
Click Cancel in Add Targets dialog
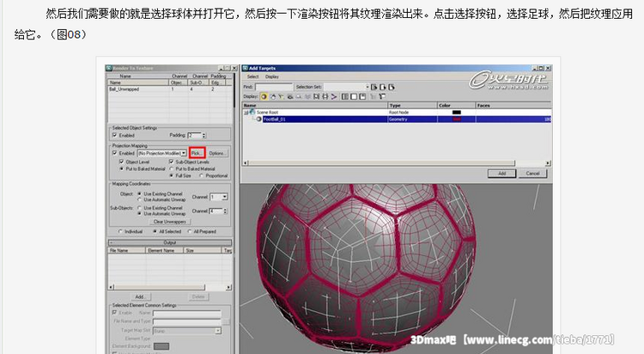pyautogui.click(x=532, y=174)
